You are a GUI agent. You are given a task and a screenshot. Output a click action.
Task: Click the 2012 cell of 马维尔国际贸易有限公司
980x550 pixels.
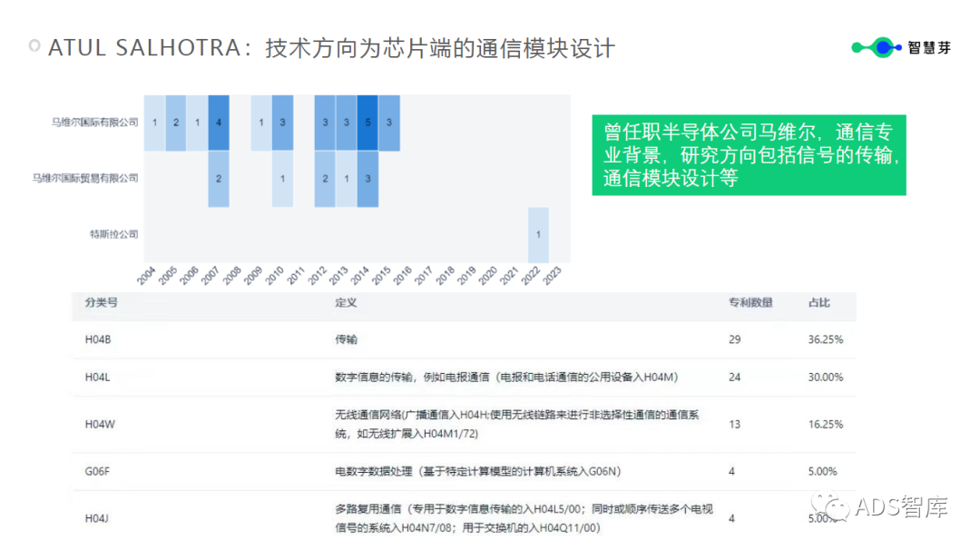325,179
